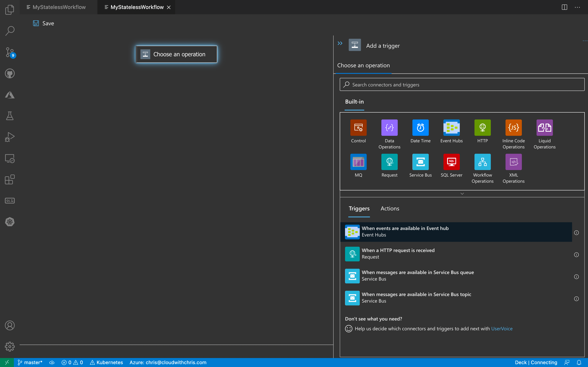Select the Built-in tab

[354, 102]
